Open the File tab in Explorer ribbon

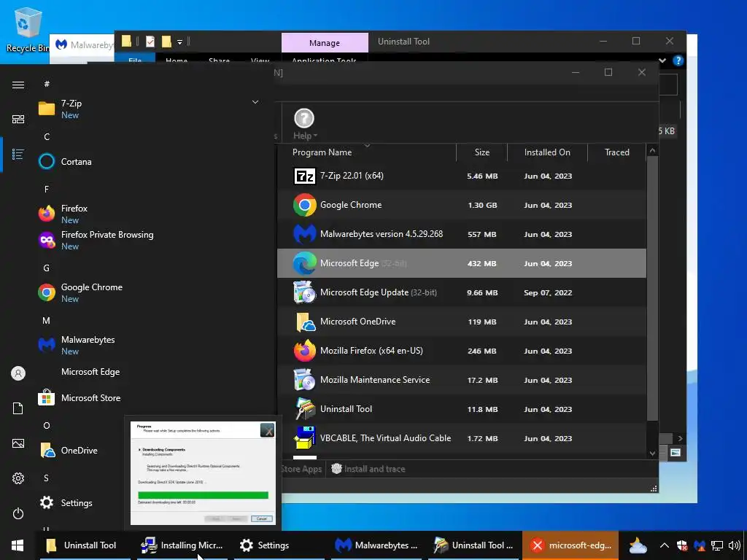click(135, 60)
